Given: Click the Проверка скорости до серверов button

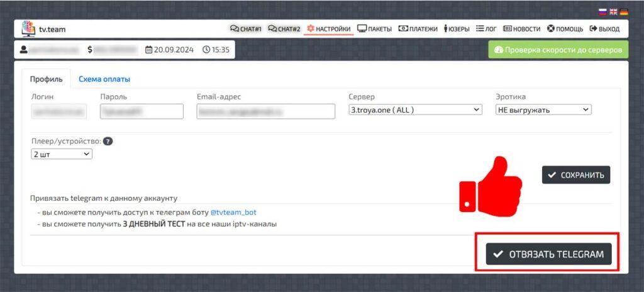Looking at the screenshot, I should pos(558,50).
